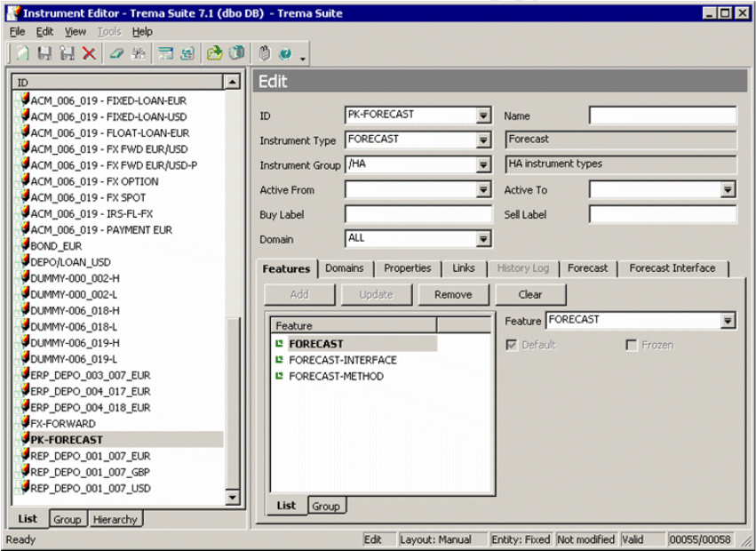Open the View menu

(75, 32)
